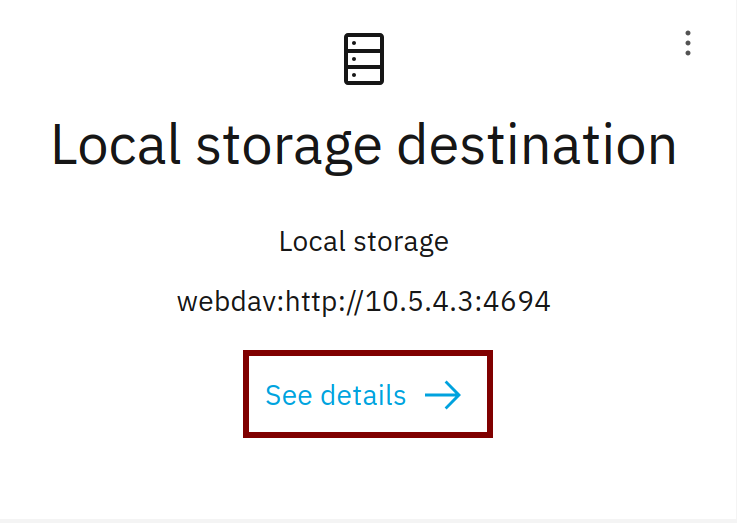Screen dimensions: 737x523
Task: Click the word storage in the heading
Action: 289,147
